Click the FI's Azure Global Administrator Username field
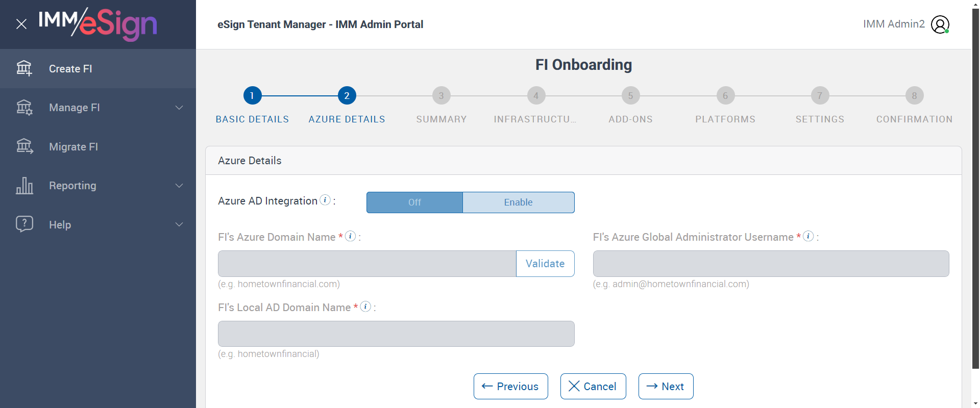The width and height of the screenshot is (980, 408). click(771, 264)
